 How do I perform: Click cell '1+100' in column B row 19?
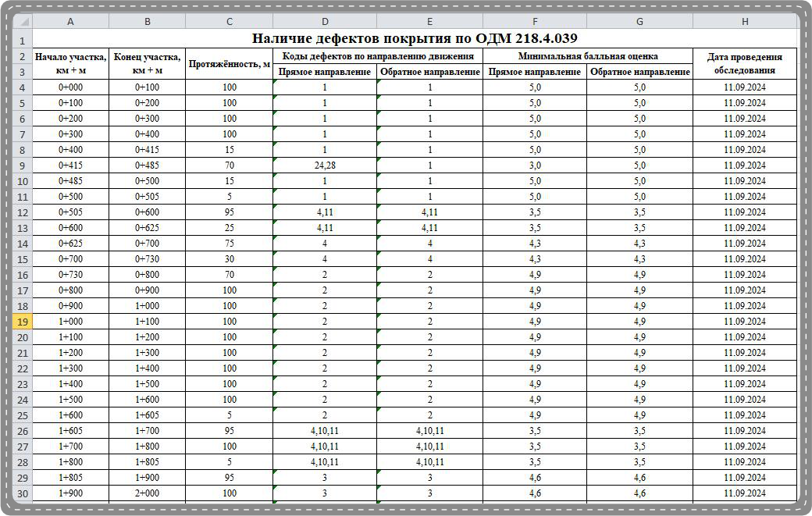pos(147,322)
